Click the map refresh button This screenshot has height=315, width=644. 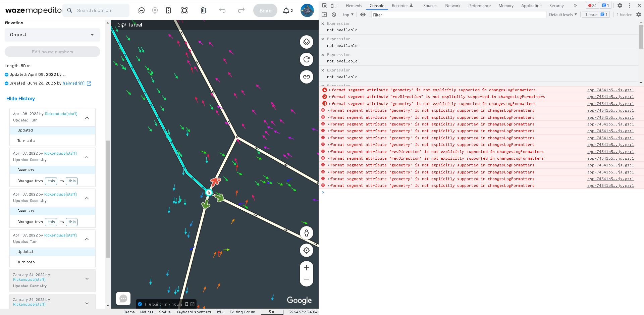tap(306, 59)
